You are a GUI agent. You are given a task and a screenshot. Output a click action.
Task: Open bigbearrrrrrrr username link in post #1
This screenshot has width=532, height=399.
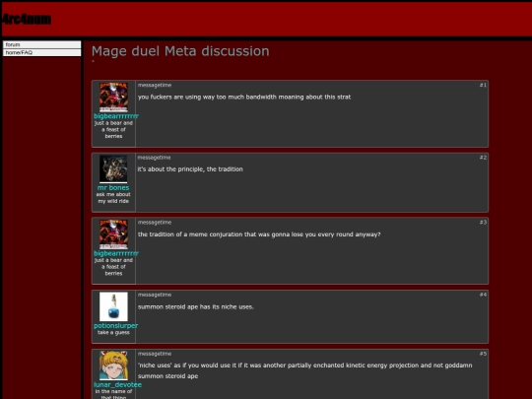coord(116,116)
